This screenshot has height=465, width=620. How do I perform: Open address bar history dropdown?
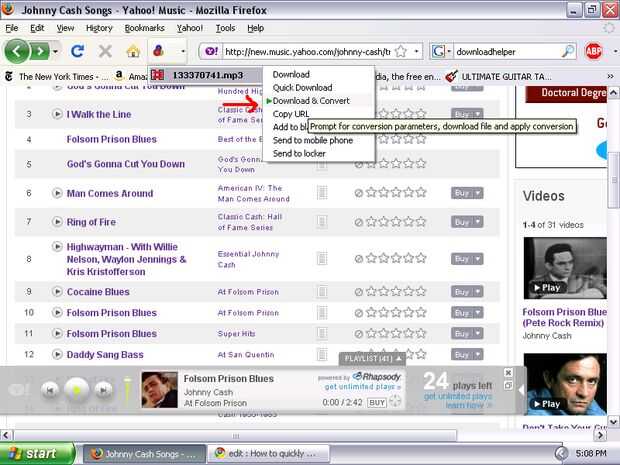(416, 51)
